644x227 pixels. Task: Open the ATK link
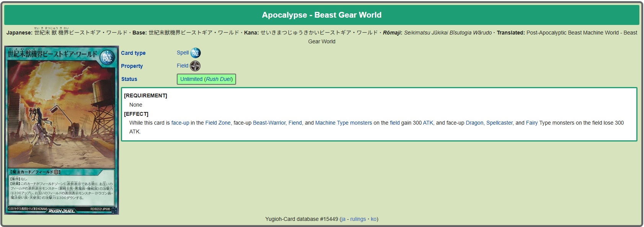(x=428, y=123)
